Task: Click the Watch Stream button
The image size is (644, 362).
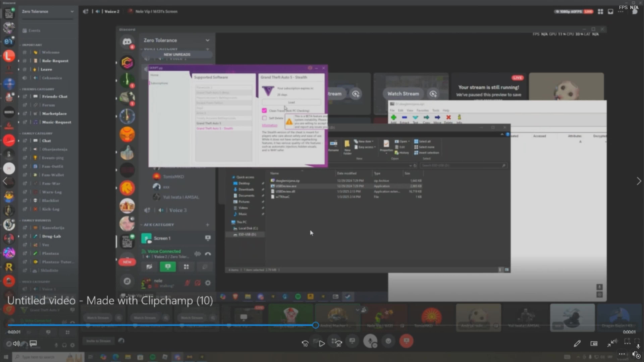Action: [403, 94]
